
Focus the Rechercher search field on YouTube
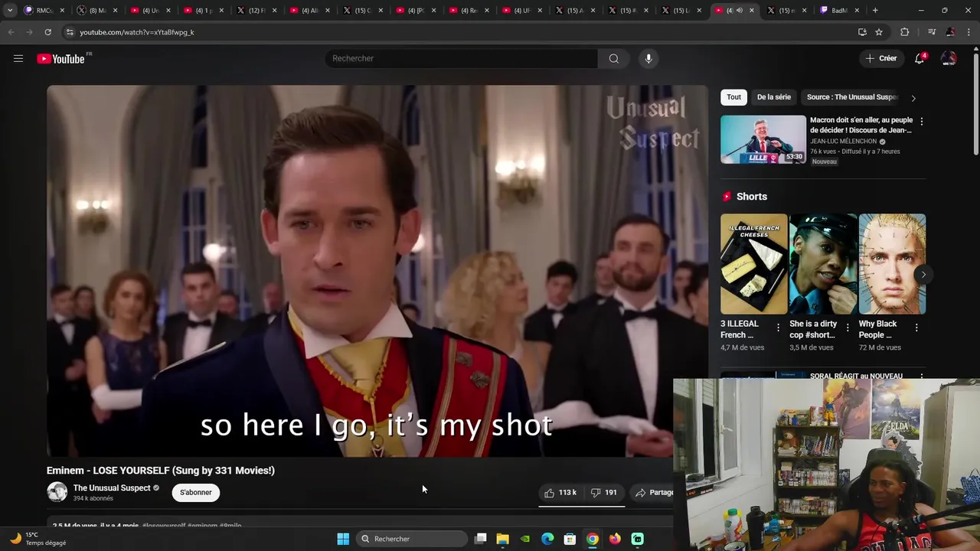(462, 58)
